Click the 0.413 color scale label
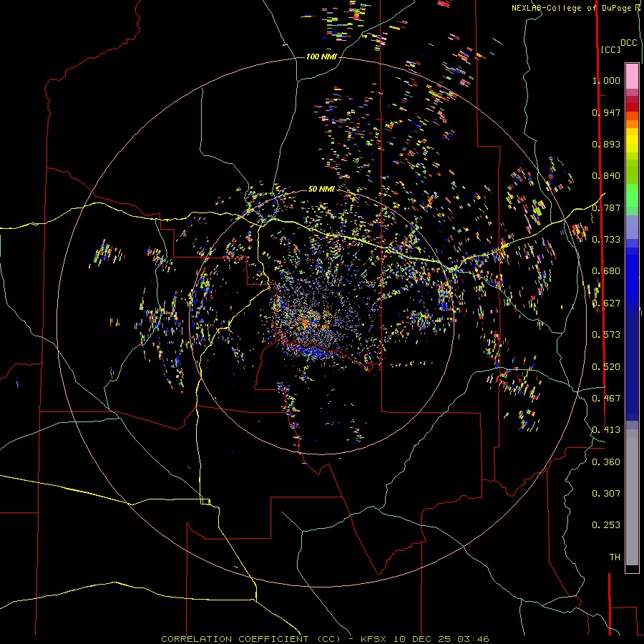This screenshot has width=644, height=644. coord(606,430)
